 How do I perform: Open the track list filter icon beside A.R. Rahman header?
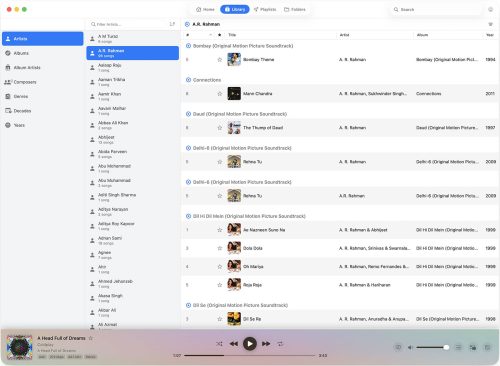coord(490,24)
